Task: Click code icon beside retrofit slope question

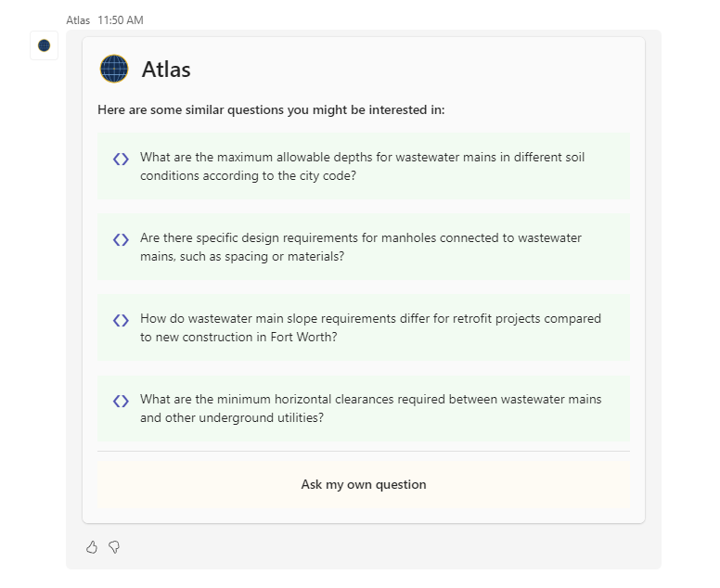Action: (x=121, y=320)
